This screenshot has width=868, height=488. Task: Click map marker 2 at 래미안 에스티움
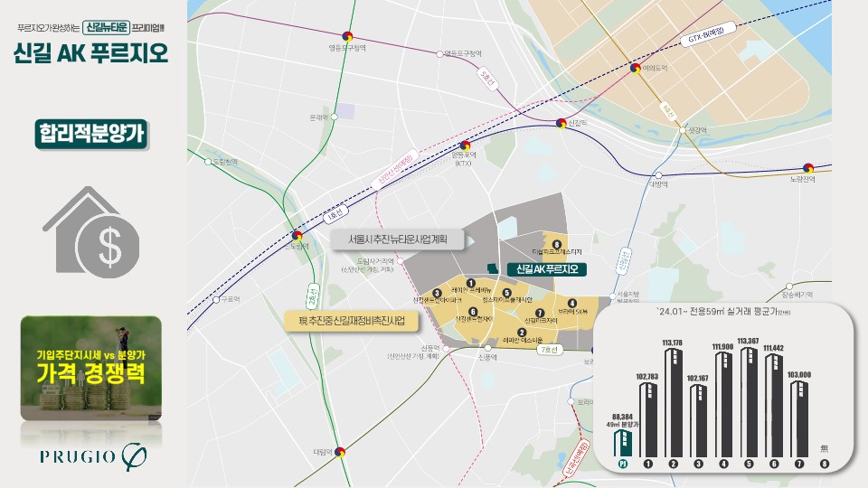(522, 333)
